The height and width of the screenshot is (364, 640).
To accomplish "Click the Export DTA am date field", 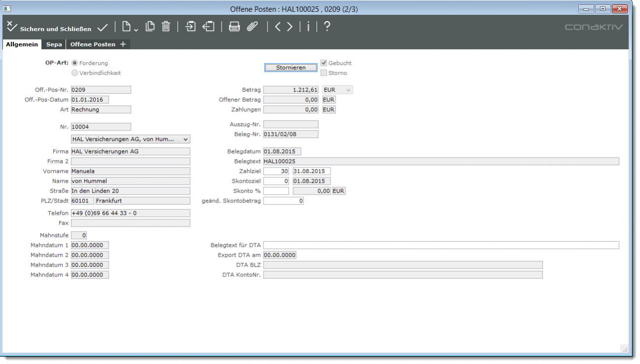I will [280, 255].
